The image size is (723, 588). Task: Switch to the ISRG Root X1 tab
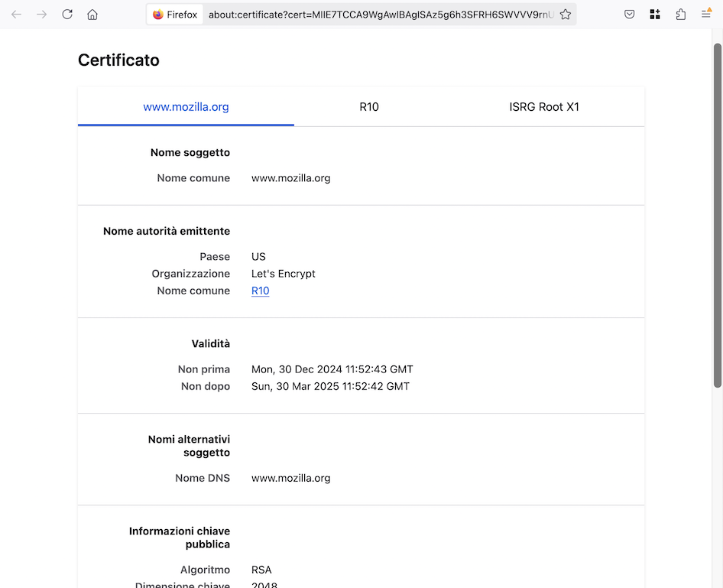(544, 107)
